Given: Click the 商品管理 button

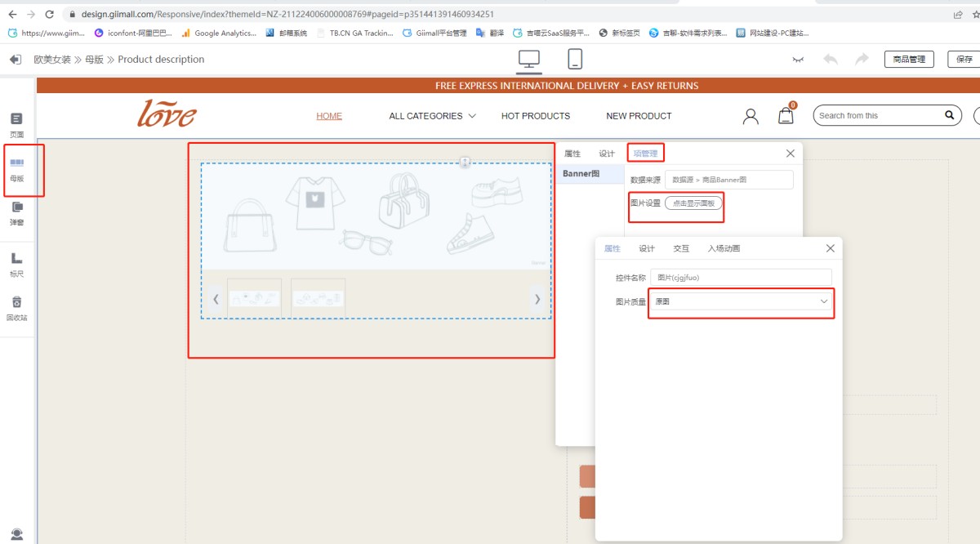Looking at the screenshot, I should pos(909,60).
